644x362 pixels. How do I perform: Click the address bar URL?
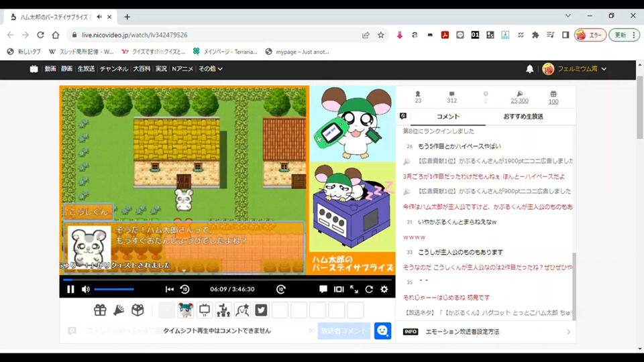[x=134, y=36]
